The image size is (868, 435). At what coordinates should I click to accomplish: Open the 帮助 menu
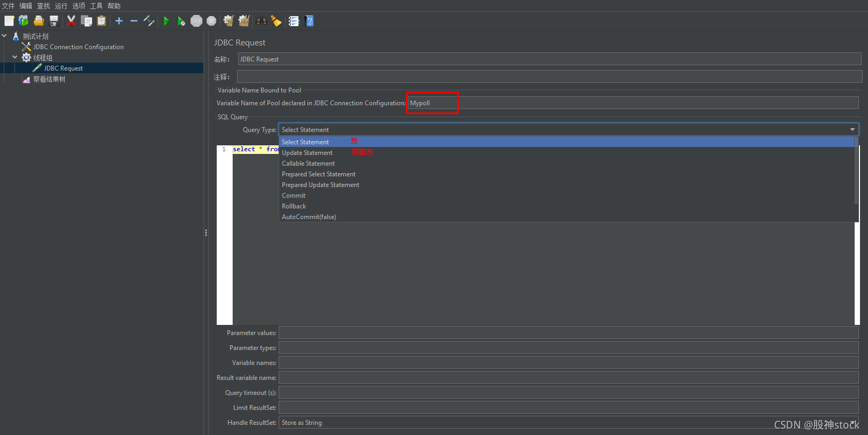tap(114, 6)
